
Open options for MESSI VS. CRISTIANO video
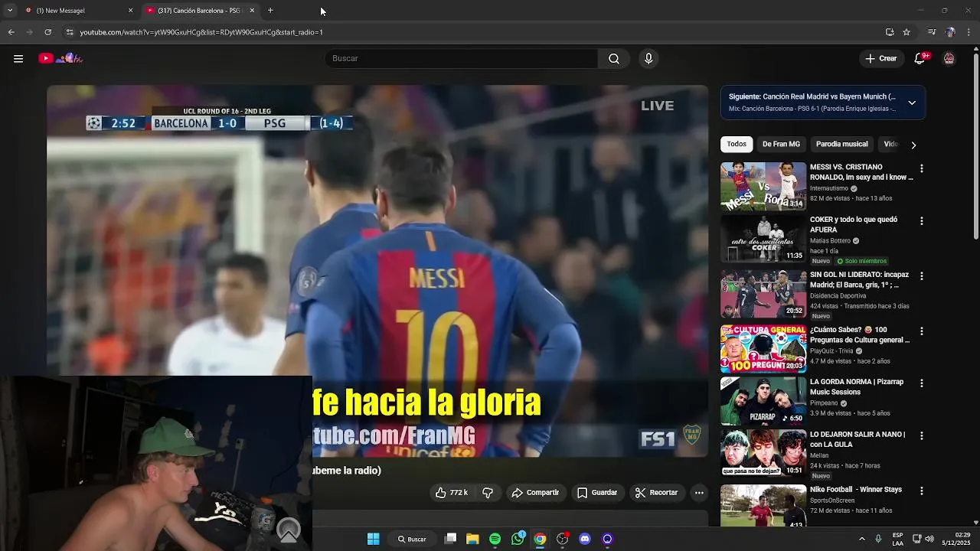click(922, 168)
